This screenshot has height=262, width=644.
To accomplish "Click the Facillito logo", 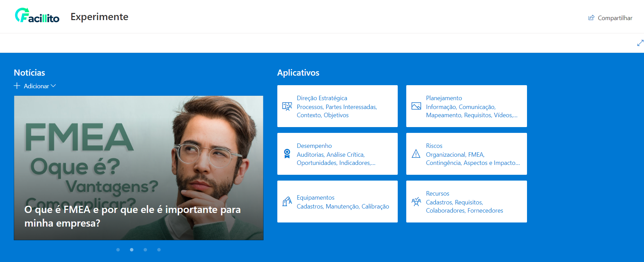I will tap(37, 16).
